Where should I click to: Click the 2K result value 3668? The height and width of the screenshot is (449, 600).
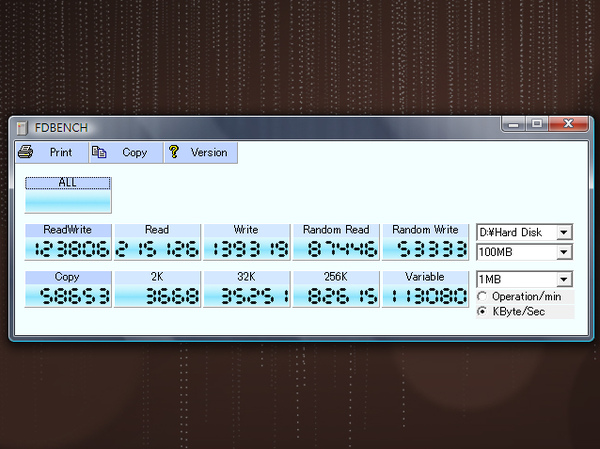[172, 296]
